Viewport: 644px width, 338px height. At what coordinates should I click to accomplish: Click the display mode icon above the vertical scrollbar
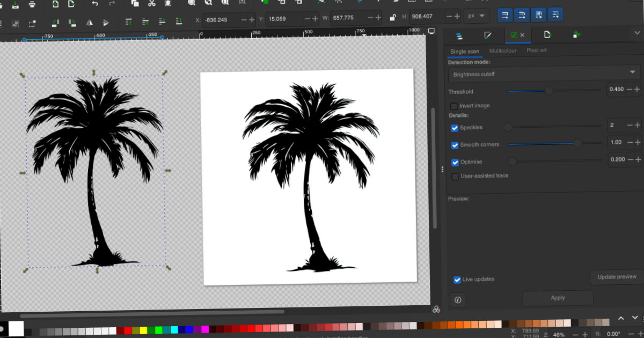click(431, 32)
